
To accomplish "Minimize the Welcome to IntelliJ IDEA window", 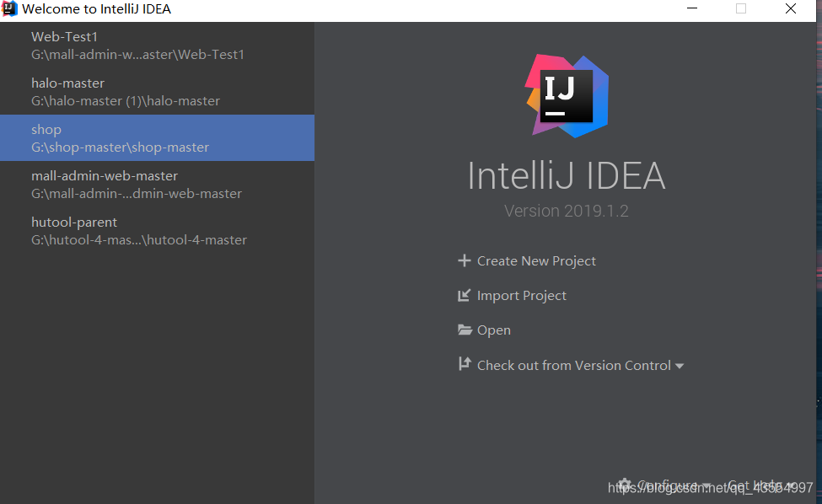I will coord(692,8).
